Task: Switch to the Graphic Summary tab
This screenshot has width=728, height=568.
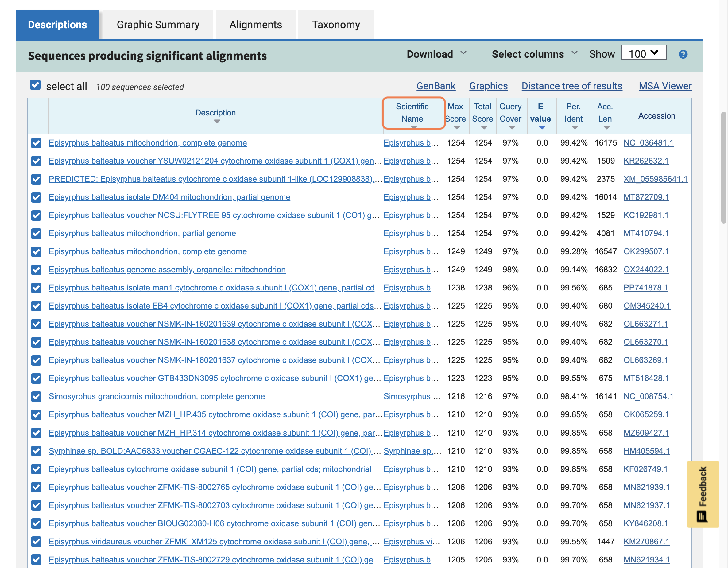Action: pyautogui.click(x=158, y=25)
